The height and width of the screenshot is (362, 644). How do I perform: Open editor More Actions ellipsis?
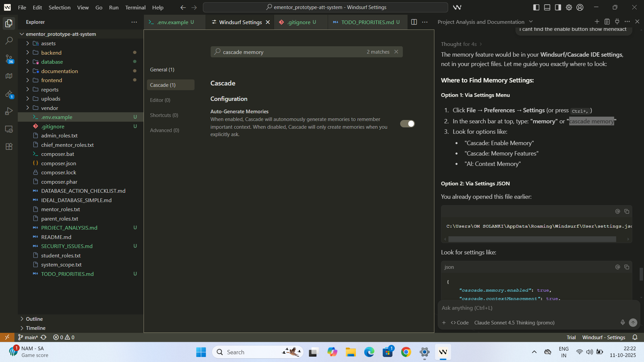tap(425, 22)
